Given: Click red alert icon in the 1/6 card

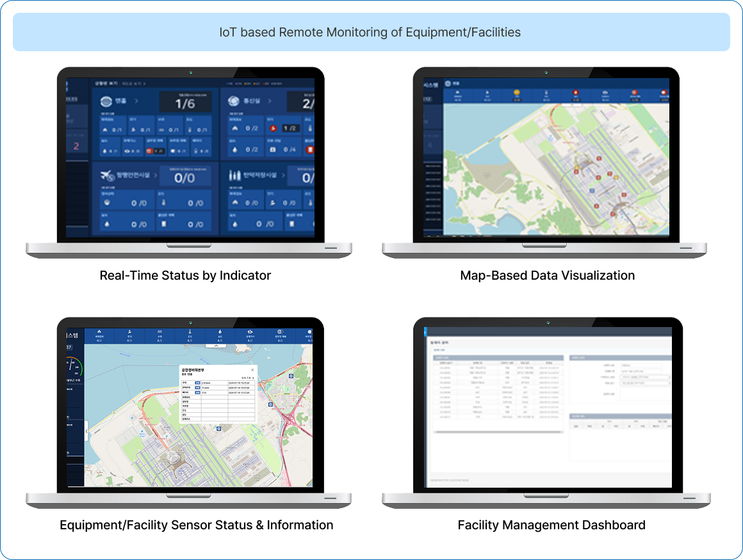Looking at the screenshot, I should click(149, 151).
